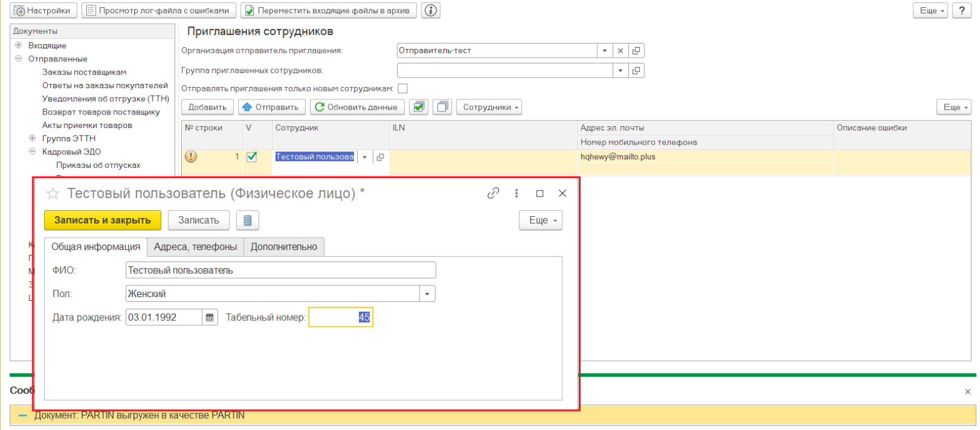The height and width of the screenshot is (430, 980).
Task: Add dialog to favorites with star icon
Action: [x=53, y=194]
